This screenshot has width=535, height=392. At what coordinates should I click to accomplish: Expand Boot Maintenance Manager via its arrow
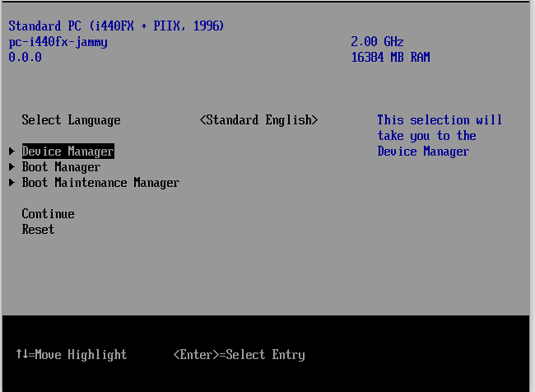point(12,182)
